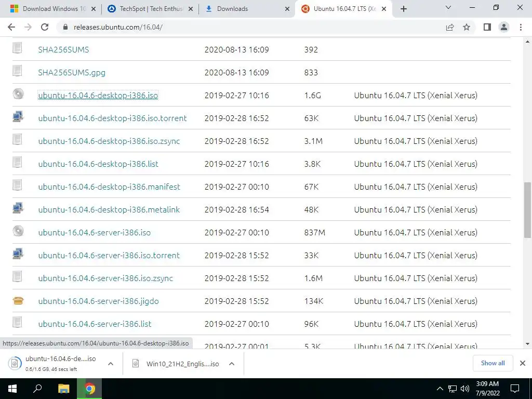Viewport: 532px width, 399px height.
Task: Click disc icon beside ubuntu-16.04.6-server-i386.iso
Action: [x=18, y=231]
